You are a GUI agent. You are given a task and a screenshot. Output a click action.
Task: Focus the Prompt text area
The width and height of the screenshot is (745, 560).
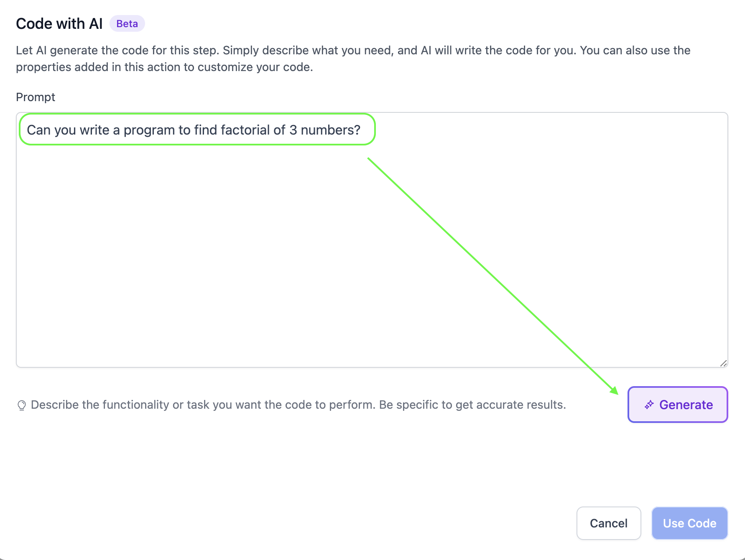[372, 240]
